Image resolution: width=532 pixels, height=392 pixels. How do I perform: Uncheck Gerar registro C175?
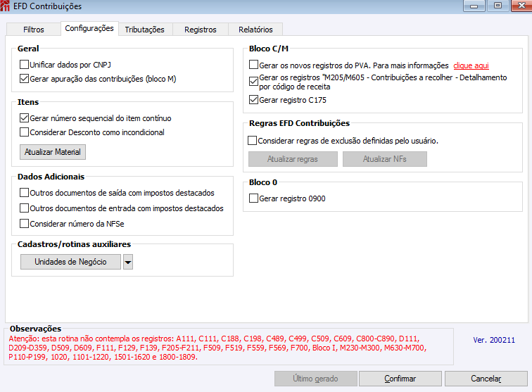pyautogui.click(x=253, y=100)
